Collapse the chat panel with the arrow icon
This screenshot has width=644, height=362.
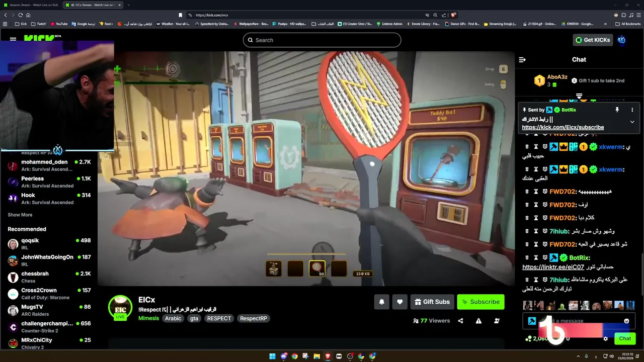(x=522, y=59)
